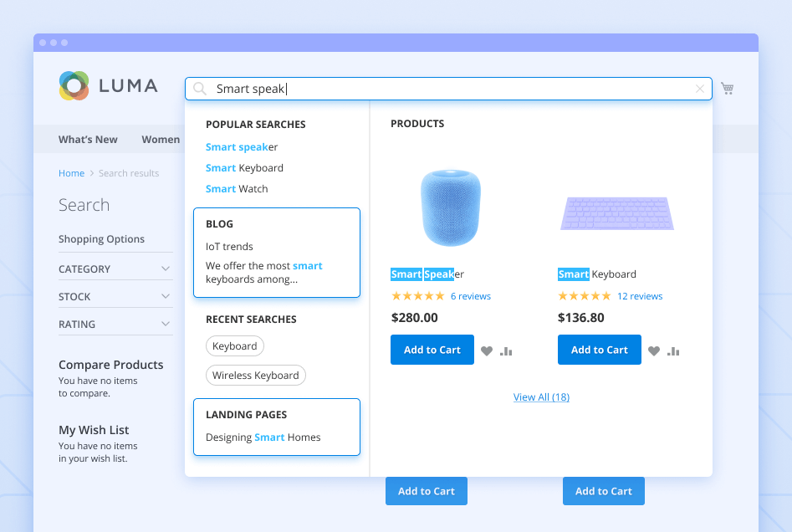
Task: Click compare icon for Smart Speaker
Action: (506, 351)
